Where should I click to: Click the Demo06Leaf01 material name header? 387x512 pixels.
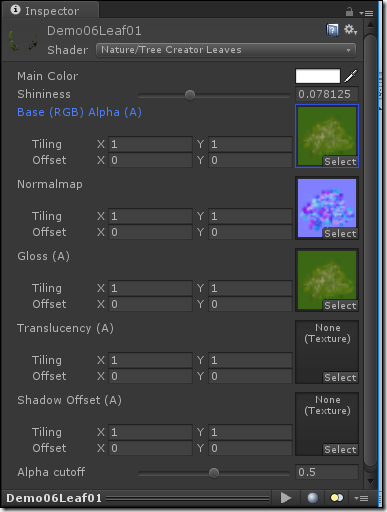click(x=94, y=31)
